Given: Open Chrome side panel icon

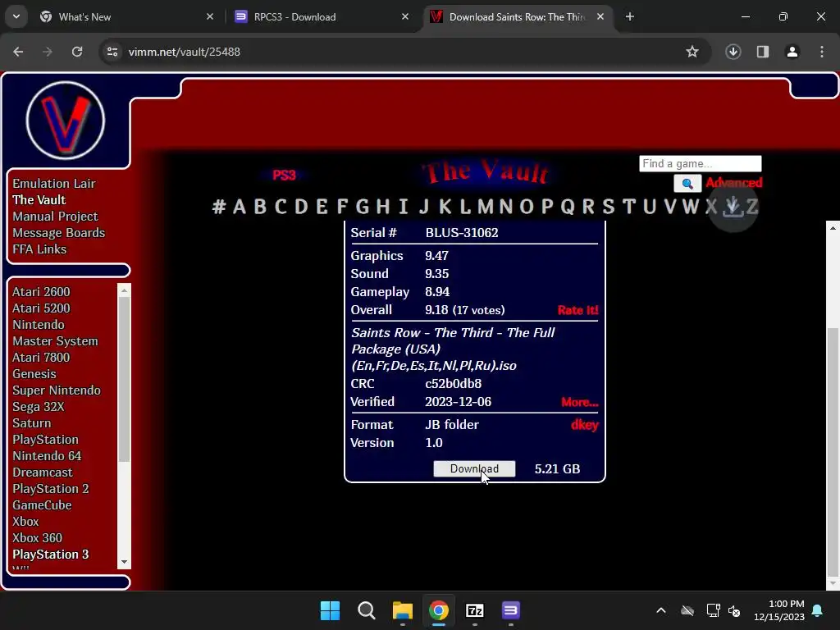Looking at the screenshot, I should (x=763, y=52).
